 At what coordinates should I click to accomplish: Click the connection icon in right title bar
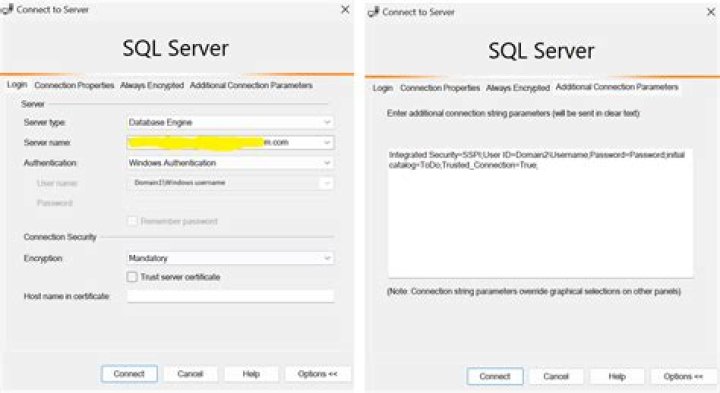(373, 12)
